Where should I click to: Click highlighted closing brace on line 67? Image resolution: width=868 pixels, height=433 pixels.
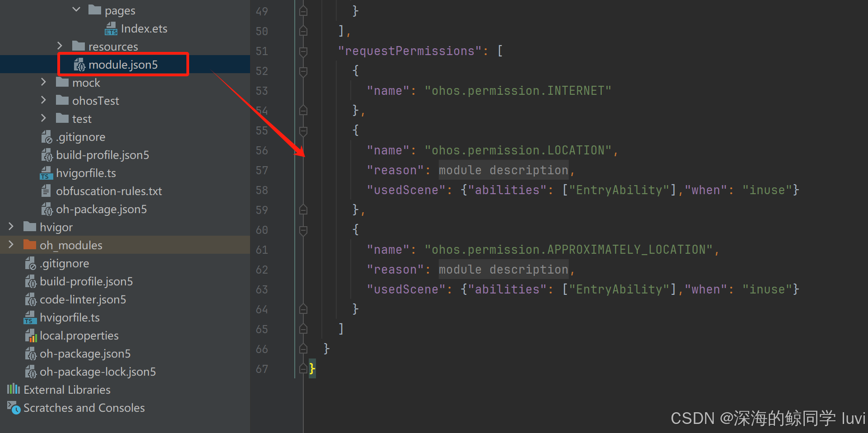(x=312, y=369)
